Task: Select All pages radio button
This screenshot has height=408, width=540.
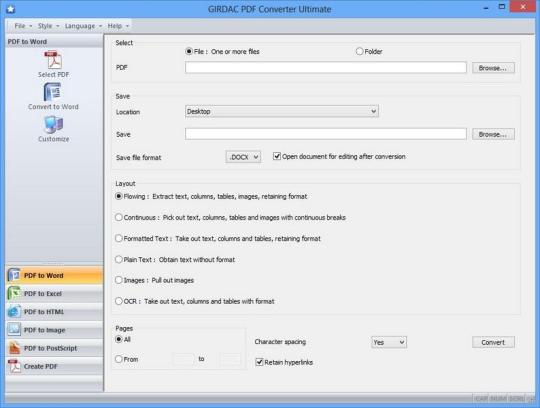Action: coord(119,339)
